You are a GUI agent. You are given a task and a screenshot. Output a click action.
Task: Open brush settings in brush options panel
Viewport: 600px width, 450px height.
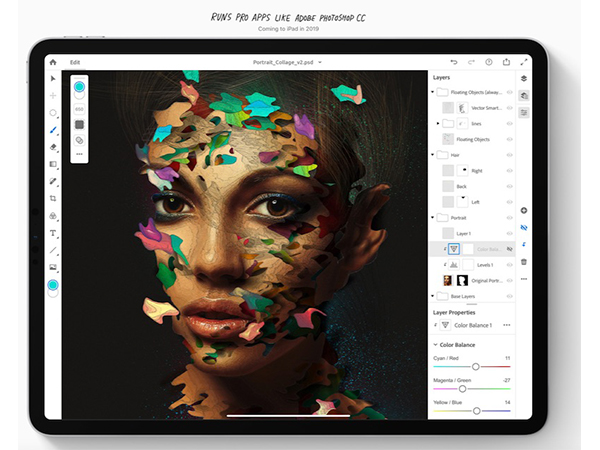point(79,125)
